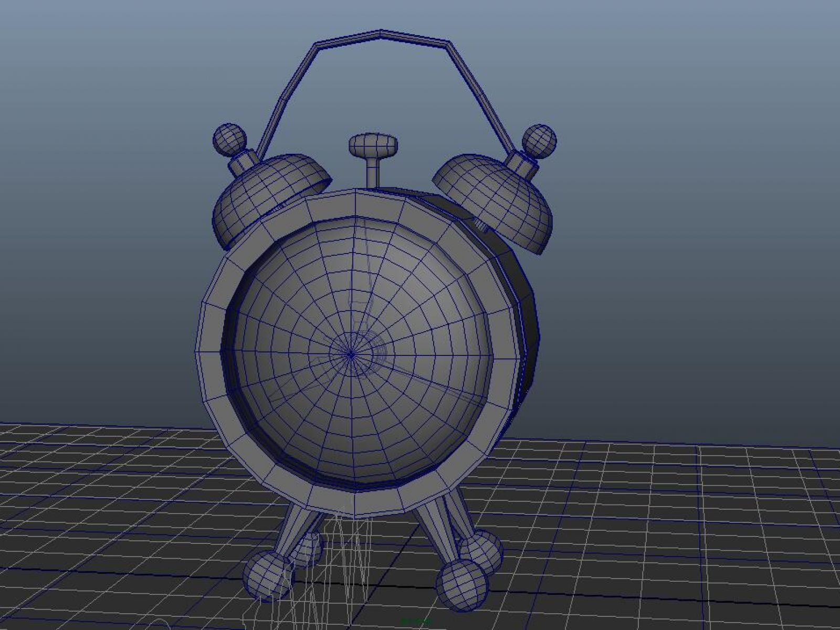
Task: Click the center vertex of the clock face dome
Action: (x=351, y=355)
